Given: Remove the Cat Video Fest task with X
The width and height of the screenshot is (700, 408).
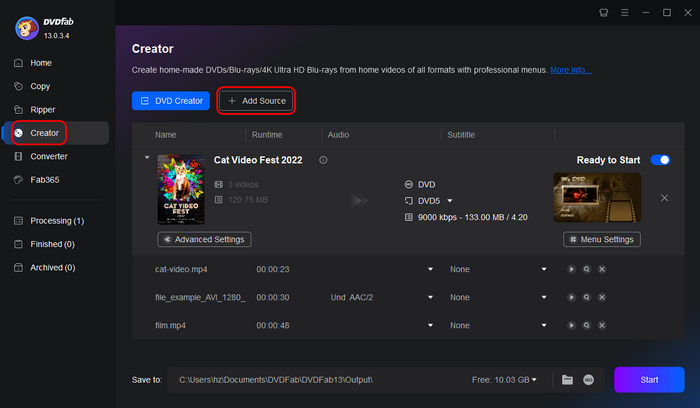Looking at the screenshot, I should (664, 198).
